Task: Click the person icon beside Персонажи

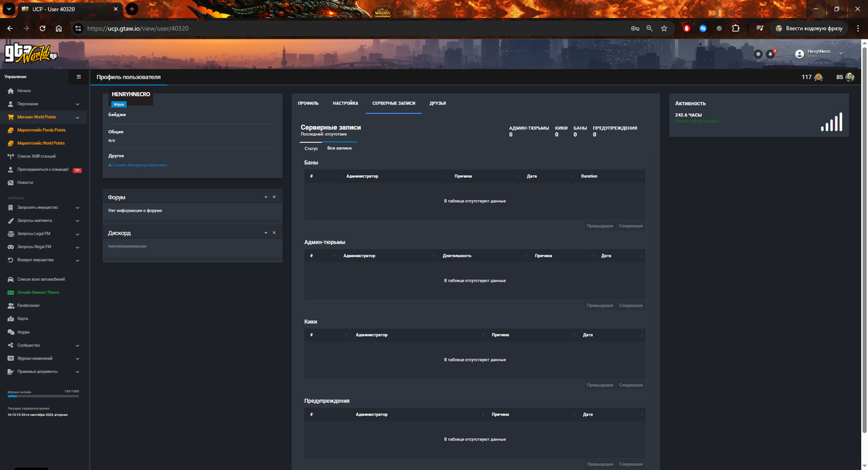Action: point(10,104)
